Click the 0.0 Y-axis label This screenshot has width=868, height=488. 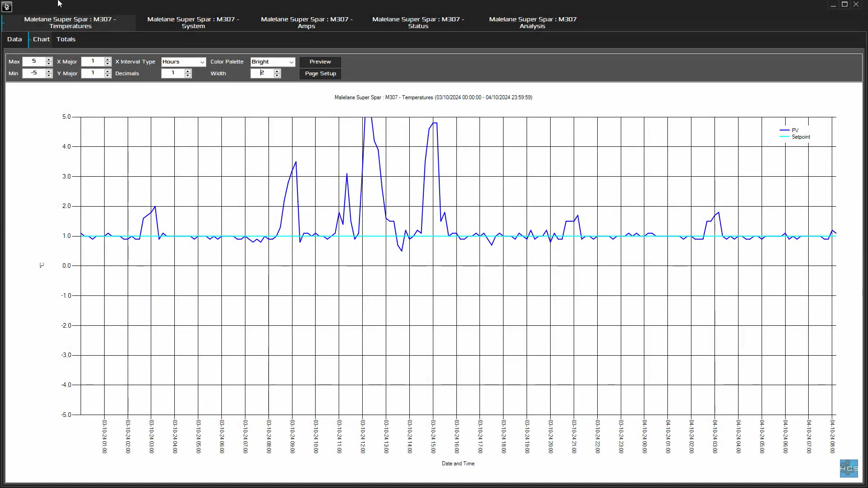[67, 266]
